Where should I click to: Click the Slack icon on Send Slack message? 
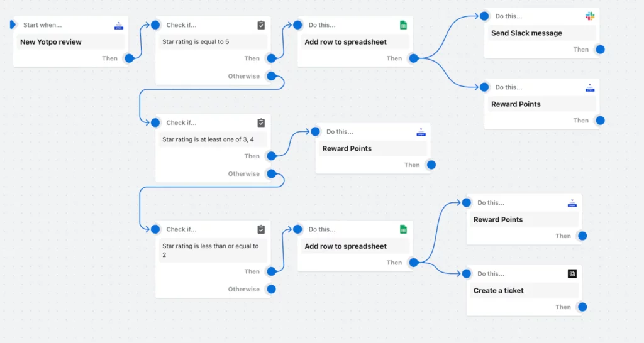point(590,16)
